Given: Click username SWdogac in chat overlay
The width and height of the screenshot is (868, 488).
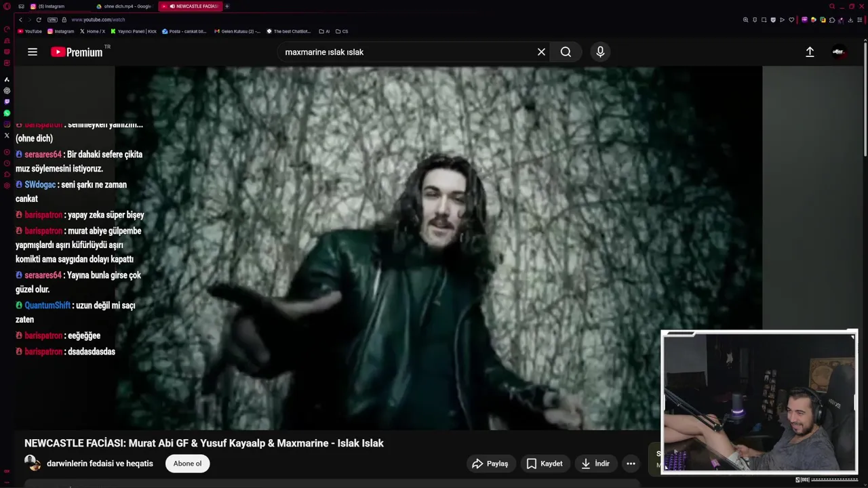Looking at the screenshot, I should pyautogui.click(x=40, y=184).
